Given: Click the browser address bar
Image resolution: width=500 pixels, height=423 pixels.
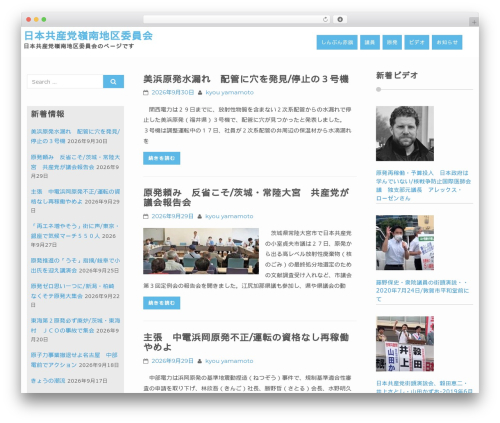Looking at the screenshot, I should [233, 20].
